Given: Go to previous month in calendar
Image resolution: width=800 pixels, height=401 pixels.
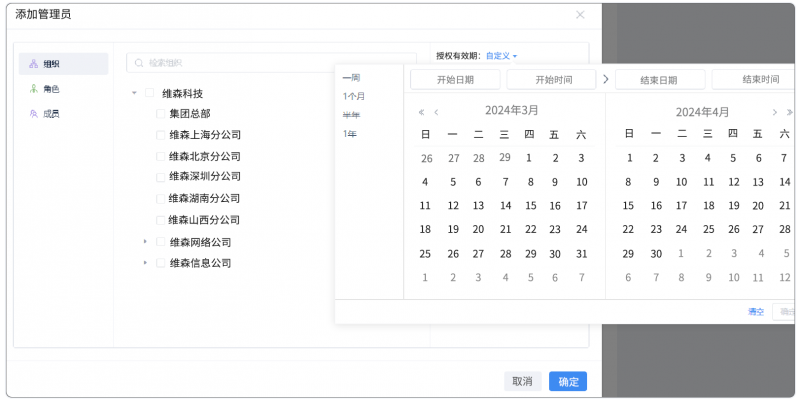Looking at the screenshot, I should tap(436, 112).
